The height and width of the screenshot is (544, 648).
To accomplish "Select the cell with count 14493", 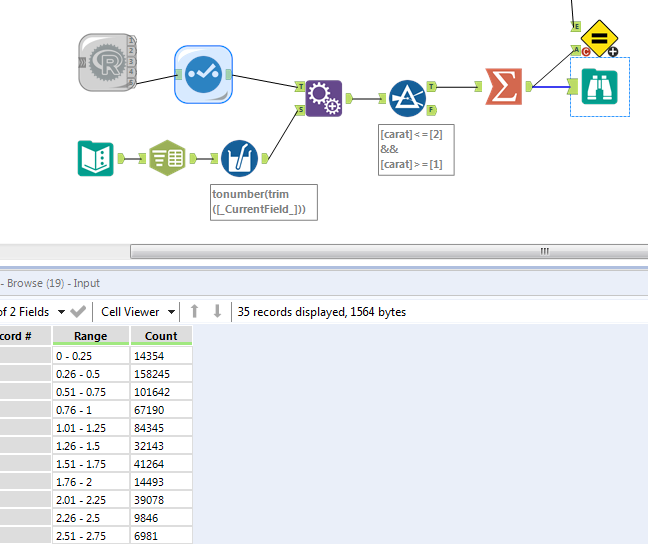I will coord(161,482).
